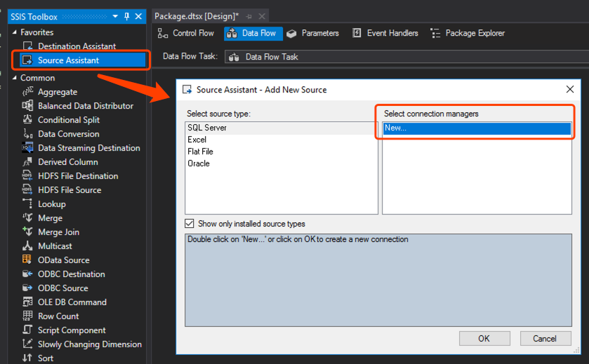Collapse the Common section

tap(14, 78)
